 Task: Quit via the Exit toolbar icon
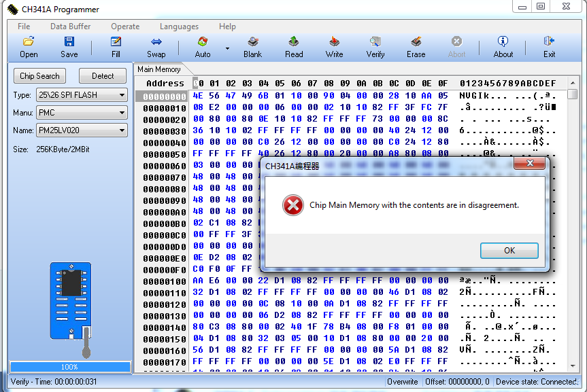(x=549, y=47)
